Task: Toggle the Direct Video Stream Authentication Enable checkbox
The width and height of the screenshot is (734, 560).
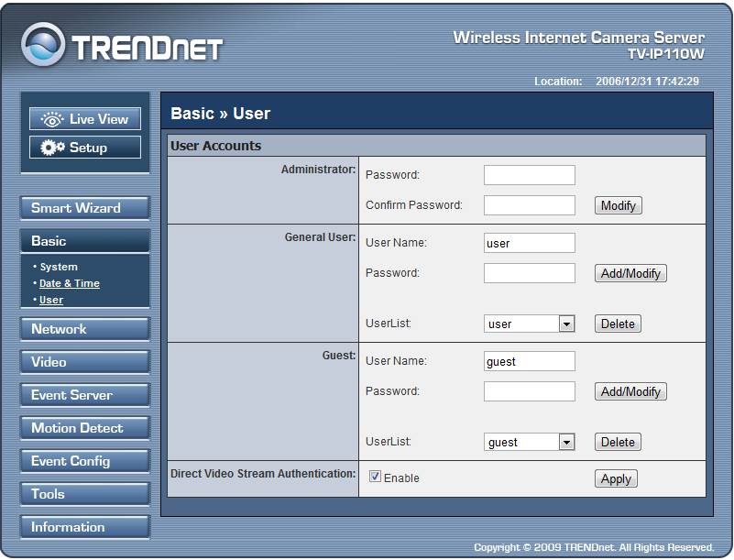Action: (x=375, y=477)
